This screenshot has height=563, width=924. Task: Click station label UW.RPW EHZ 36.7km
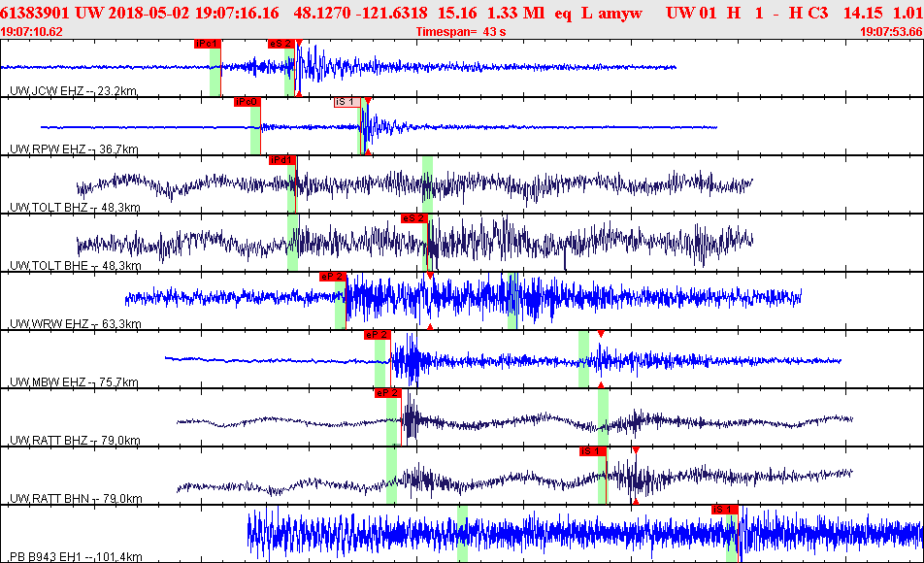(74, 149)
